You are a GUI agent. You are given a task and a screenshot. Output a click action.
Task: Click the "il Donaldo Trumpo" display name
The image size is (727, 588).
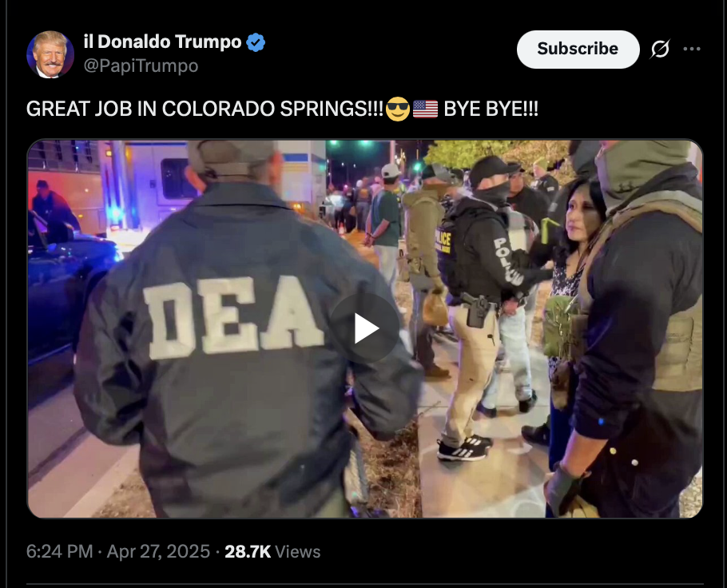pos(163,42)
